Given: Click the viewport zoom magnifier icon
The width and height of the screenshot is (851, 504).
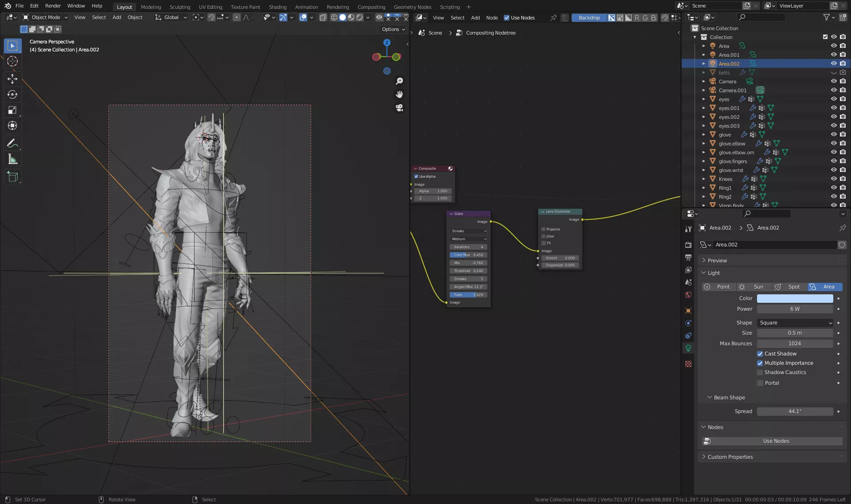Looking at the screenshot, I should (399, 81).
